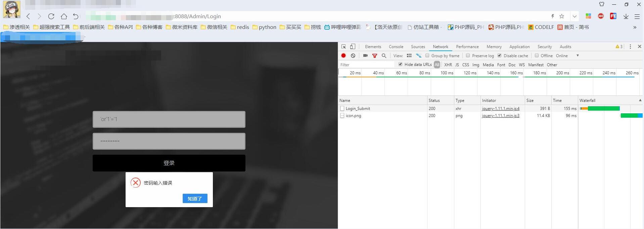Open the Online throttling dropdown
The height and width of the screenshot is (229, 644).
click(567, 55)
